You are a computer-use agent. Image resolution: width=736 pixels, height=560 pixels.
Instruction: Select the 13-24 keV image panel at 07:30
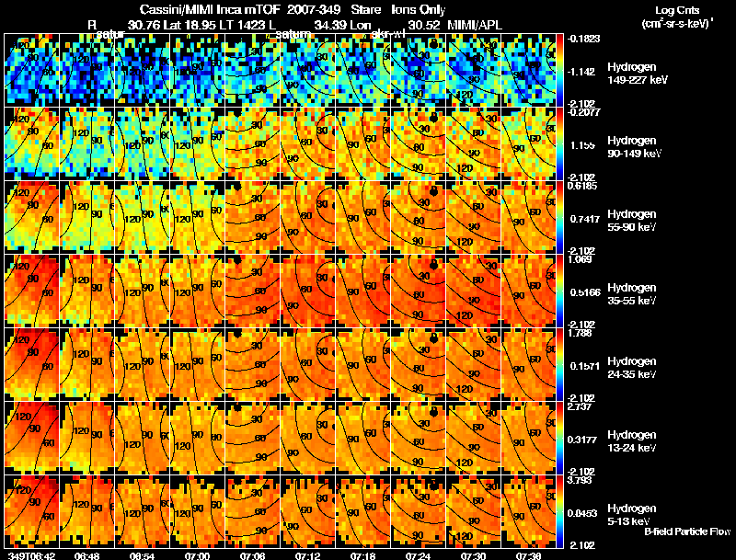click(474, 439)
